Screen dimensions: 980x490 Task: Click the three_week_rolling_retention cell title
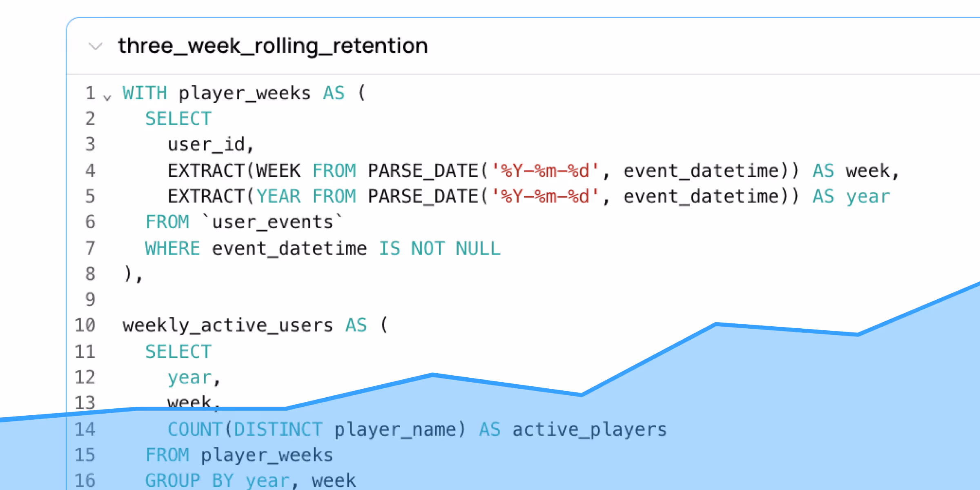[x=273, y=46]
